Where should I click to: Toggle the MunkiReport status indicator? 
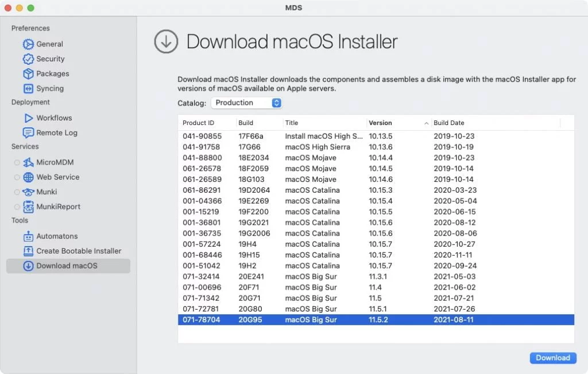click(17, 207)
